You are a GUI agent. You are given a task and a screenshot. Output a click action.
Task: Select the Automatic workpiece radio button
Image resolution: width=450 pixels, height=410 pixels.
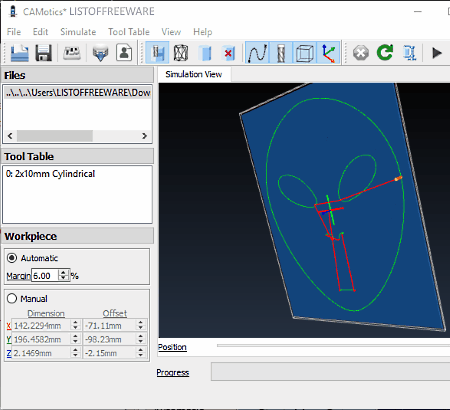12,258
